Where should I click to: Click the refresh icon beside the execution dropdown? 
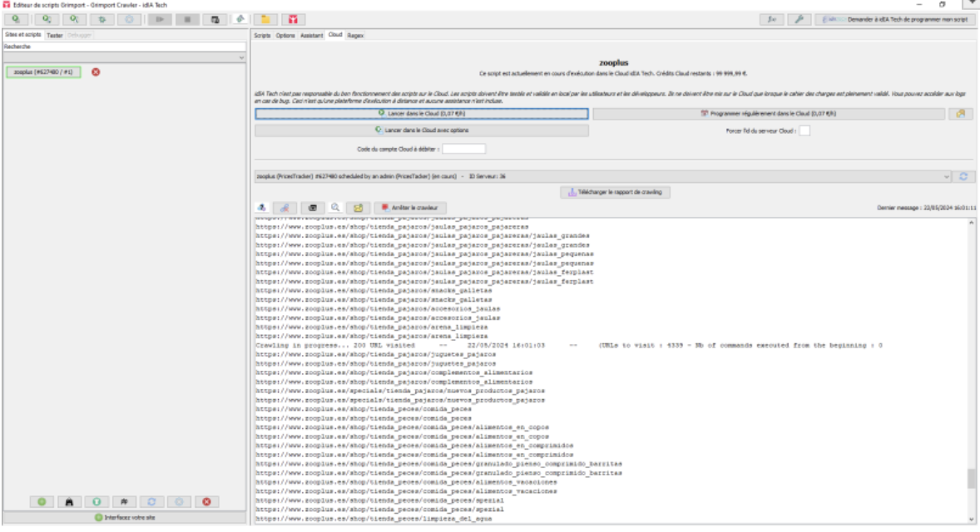click(963, 177)
